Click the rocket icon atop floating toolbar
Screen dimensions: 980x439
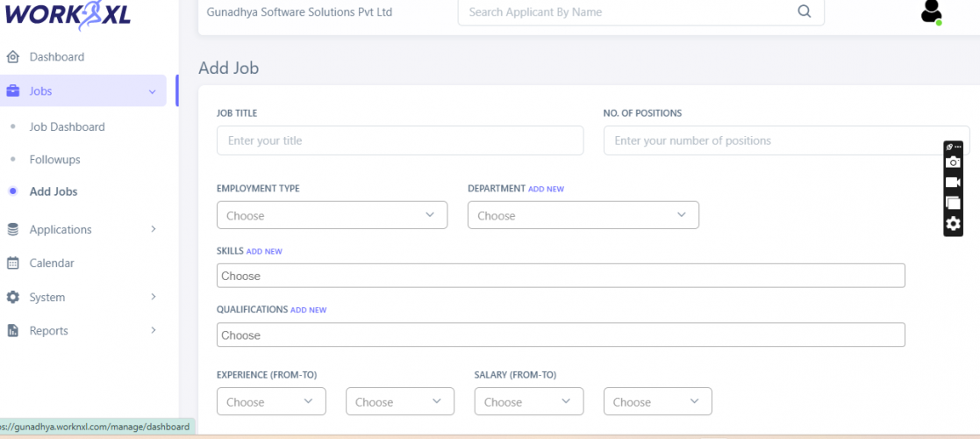coord(949,147)
